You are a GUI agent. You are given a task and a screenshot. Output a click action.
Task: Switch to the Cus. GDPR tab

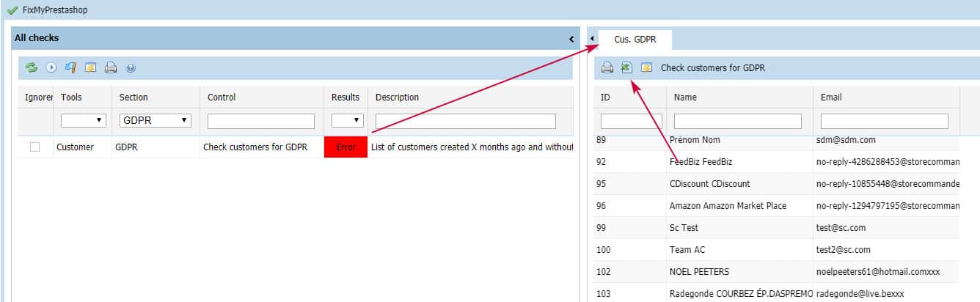635,40
